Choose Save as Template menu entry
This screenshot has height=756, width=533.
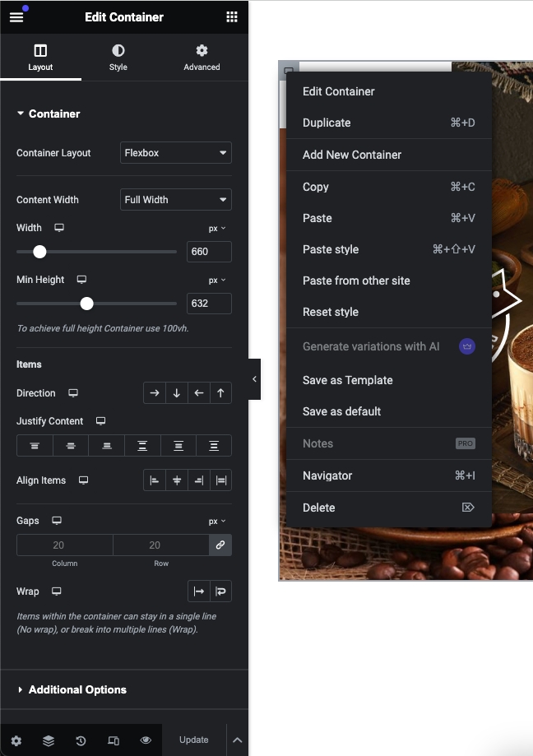coord(347,380)
